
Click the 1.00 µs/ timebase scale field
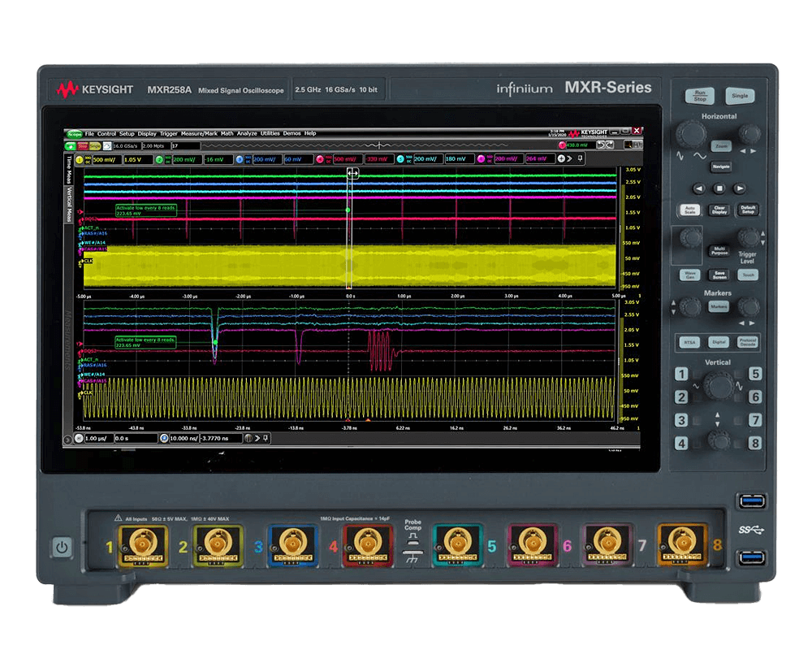point(97,438)
